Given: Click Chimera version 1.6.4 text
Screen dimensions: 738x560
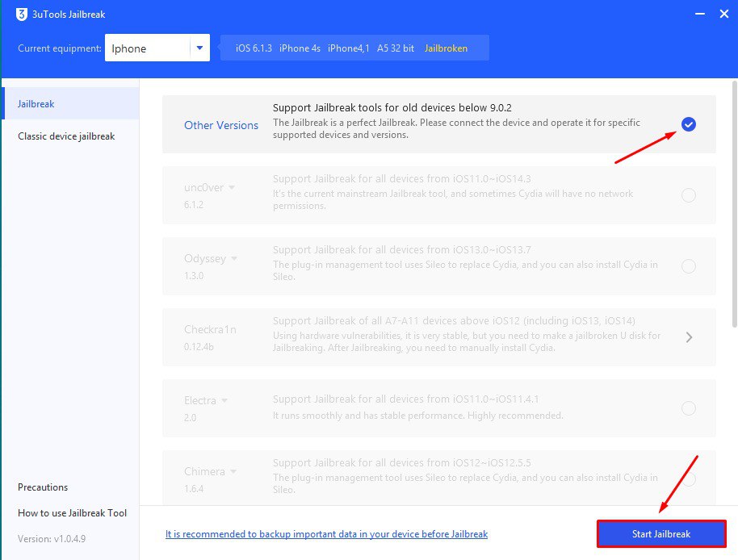Looking at the screenshot, I should coord(194,489).
